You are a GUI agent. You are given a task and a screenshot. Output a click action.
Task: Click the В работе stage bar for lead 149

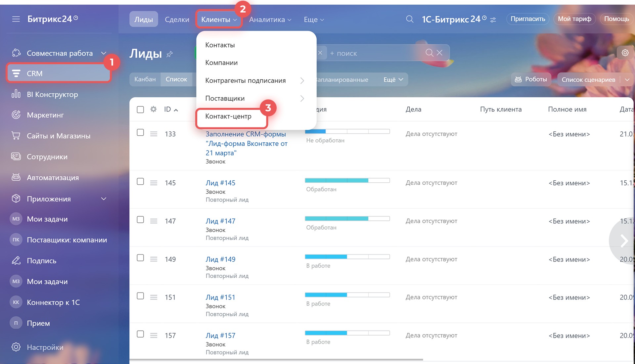click(x=347, y=257)
